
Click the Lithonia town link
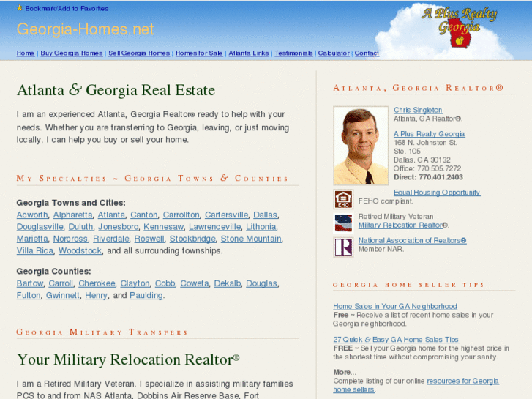click(x=261, y=227)
